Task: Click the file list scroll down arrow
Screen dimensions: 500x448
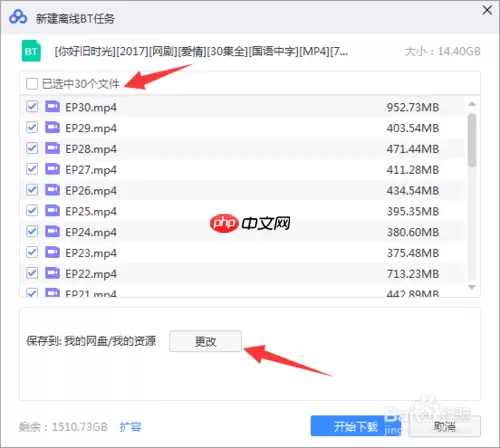Action: [472, 287]
